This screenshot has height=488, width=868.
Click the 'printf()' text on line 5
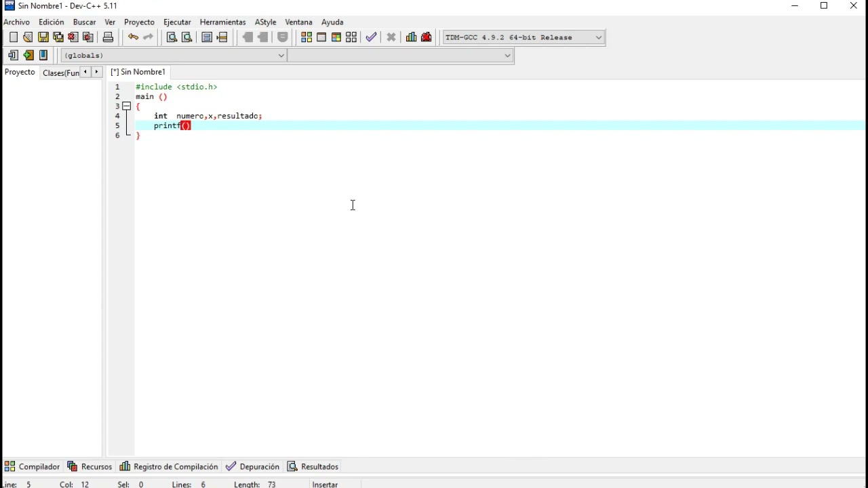tap(172, 126)
